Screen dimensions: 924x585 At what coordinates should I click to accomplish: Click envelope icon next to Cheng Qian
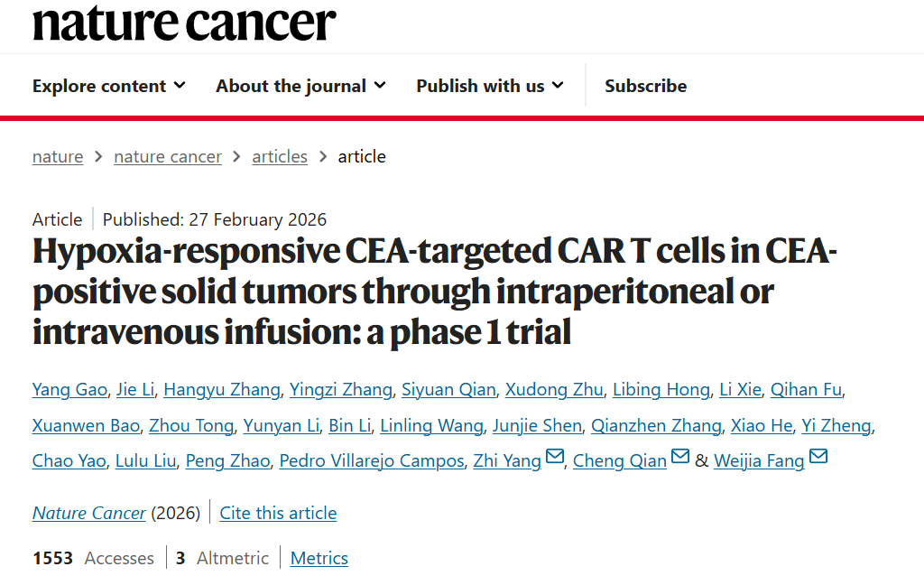680,458
